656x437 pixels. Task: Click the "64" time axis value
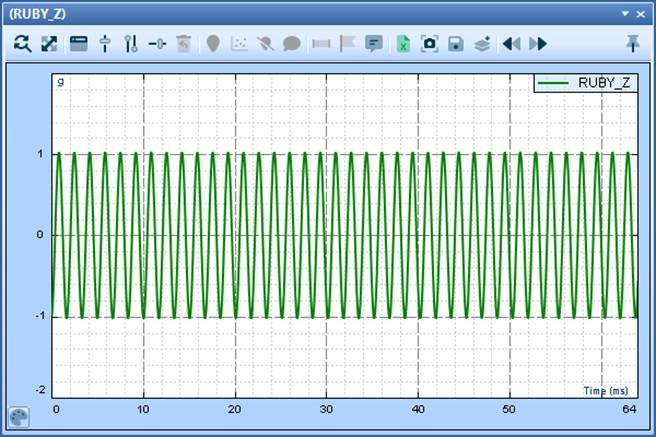click(x=629, y=409)
